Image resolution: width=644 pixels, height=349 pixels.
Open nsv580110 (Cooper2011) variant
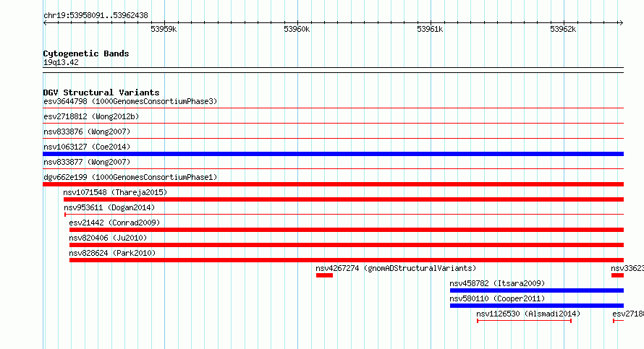[x=497, y=298]
